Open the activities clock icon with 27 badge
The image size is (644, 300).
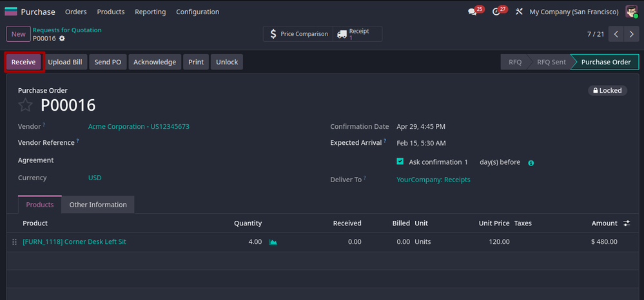pos(496,12)
